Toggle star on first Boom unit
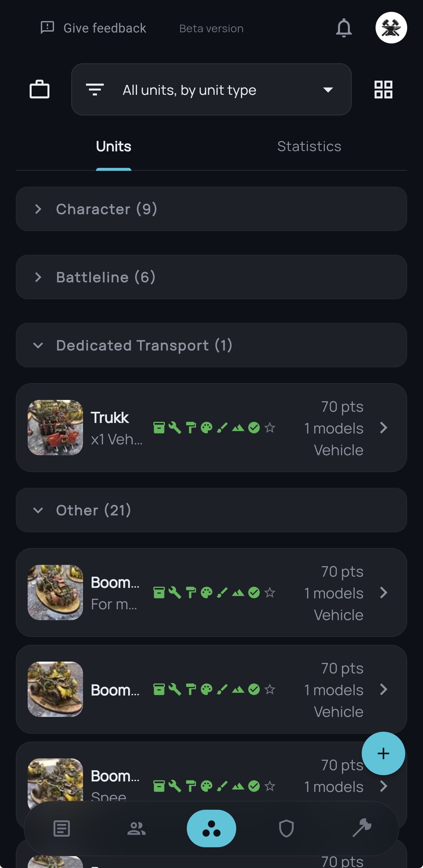 (270, 593)
